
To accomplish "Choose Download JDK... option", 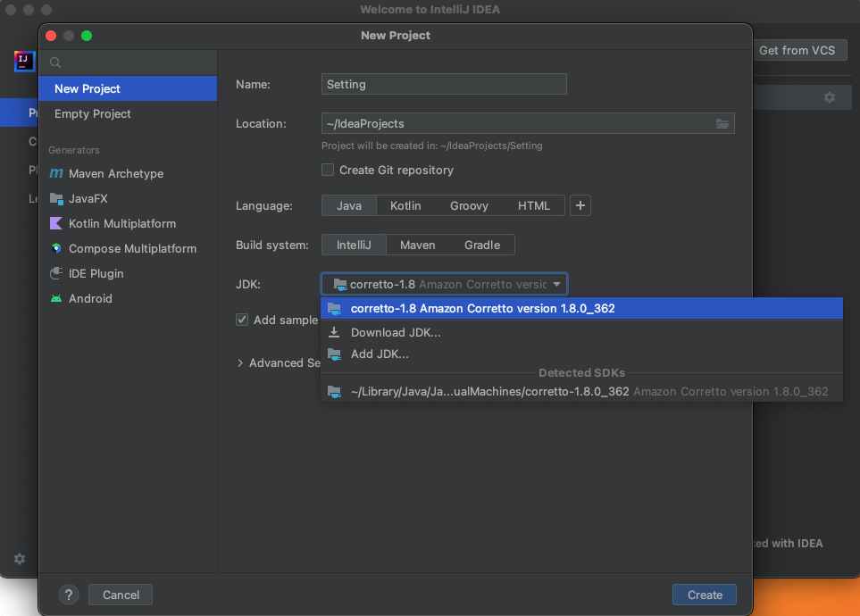I will click(581, 332).
